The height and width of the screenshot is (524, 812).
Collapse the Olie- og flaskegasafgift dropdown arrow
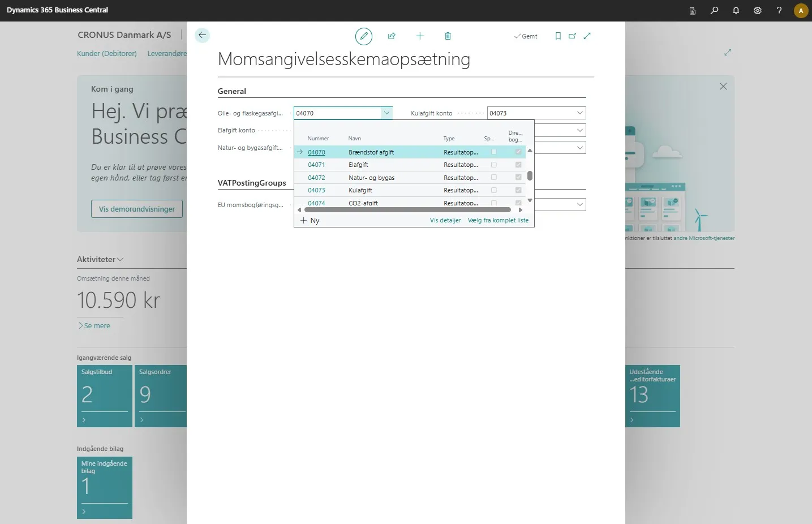386,113
